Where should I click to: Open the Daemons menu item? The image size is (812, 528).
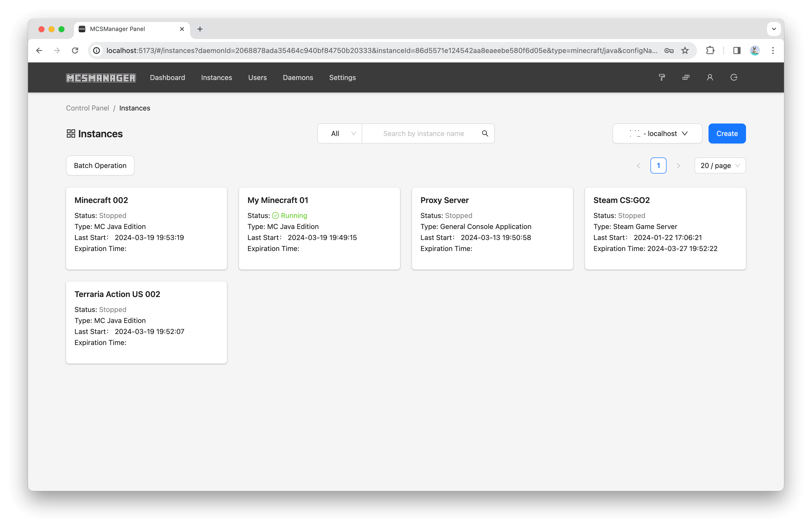click(x=297, y=77)
